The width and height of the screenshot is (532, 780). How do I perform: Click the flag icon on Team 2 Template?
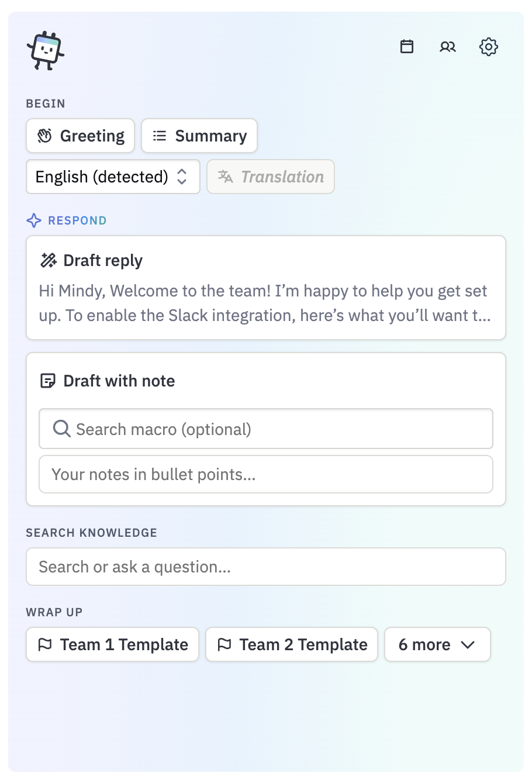(224, 644)
